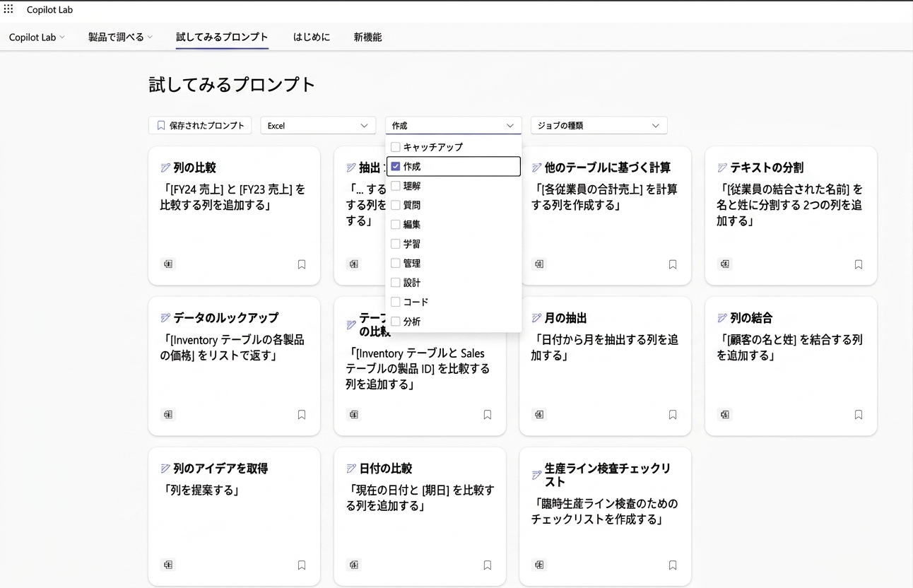Click Excel icon on 列のアイデアを取得 card
This screenshot has width=913, height=588.
pos(168,565)
